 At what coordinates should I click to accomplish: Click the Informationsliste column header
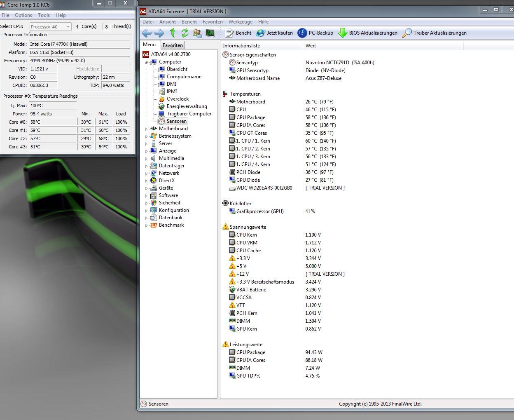tap(262, 46)
